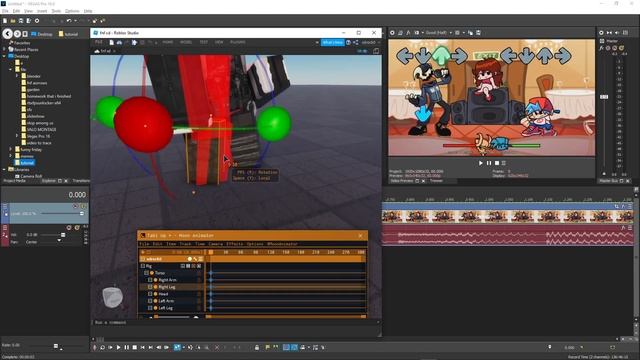Screen dimensions: 640x360
Task: Click Open folder icon in VEGAS toolbar
Action: 13,20
